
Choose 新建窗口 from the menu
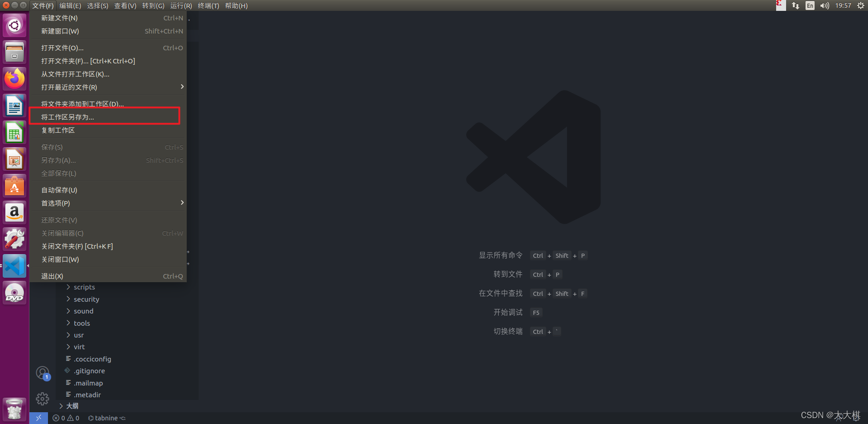click(x=108, y=31)
